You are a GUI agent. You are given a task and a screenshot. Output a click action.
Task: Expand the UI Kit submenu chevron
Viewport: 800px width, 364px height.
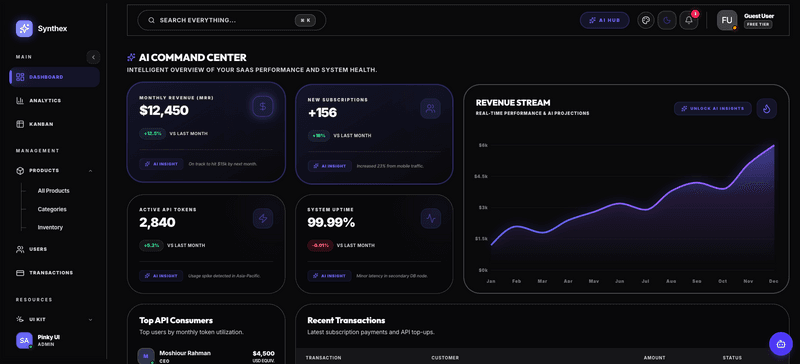pos(90,320)
